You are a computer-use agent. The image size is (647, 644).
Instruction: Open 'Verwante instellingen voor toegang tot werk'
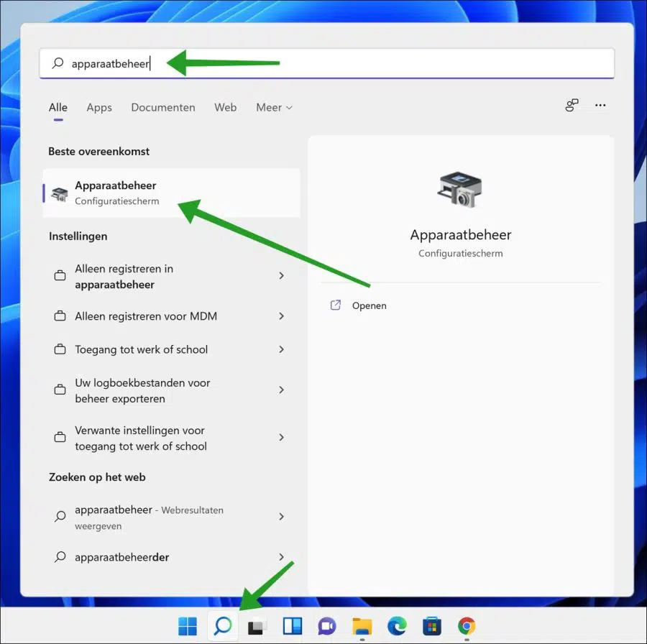pyautogui.click(x=171, y=438)
